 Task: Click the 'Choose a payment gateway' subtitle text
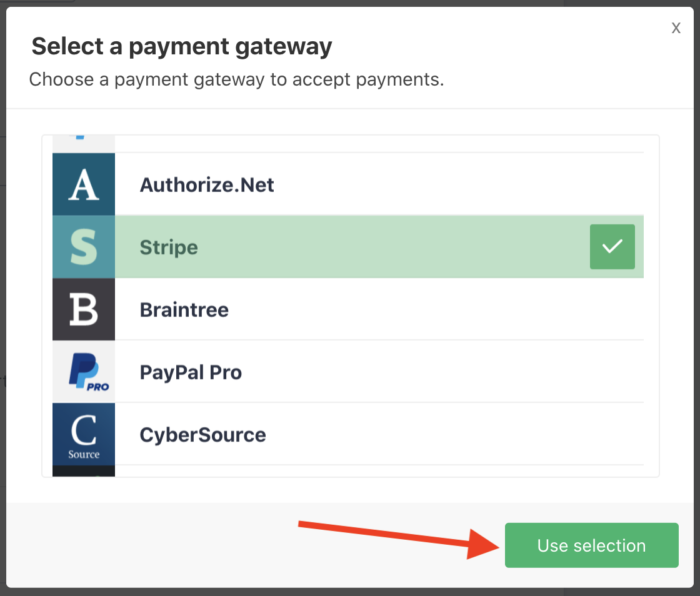point(236,79)
